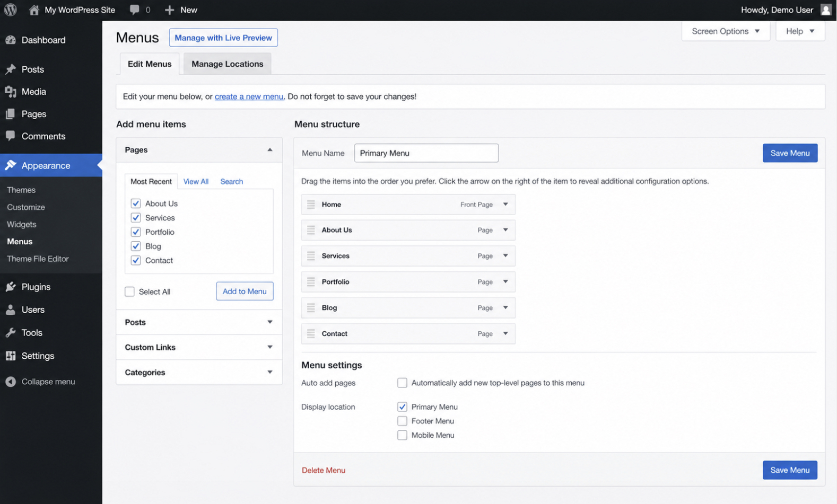Open Customize submenu item
The image size is (837, 504).
tap(26, 207)
